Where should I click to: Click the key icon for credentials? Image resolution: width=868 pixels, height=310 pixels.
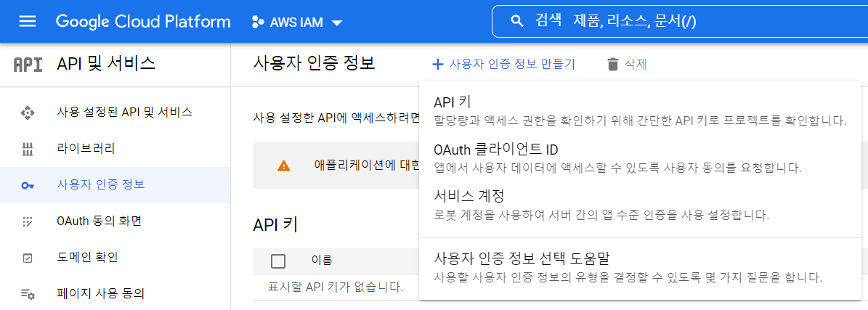(x=27, y=185)
